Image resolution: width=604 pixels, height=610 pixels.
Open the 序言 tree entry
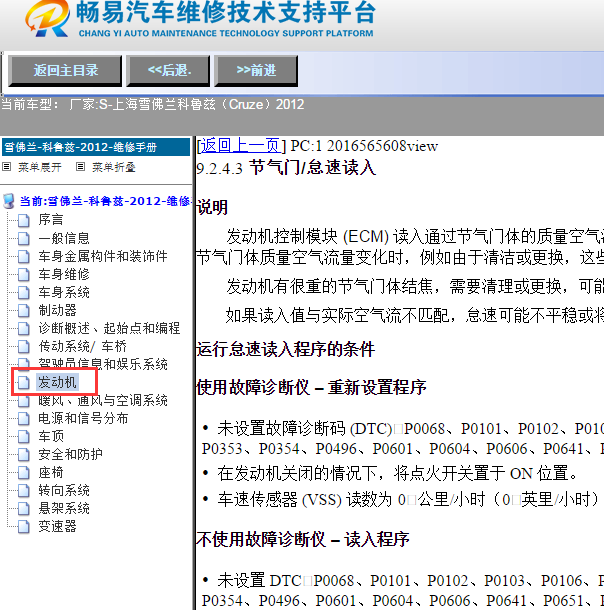[51, 219]
